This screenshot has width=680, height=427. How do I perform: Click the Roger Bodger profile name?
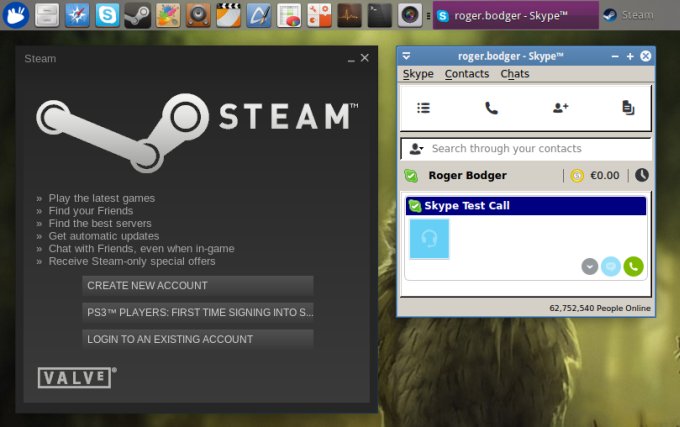tap(468, 176)
